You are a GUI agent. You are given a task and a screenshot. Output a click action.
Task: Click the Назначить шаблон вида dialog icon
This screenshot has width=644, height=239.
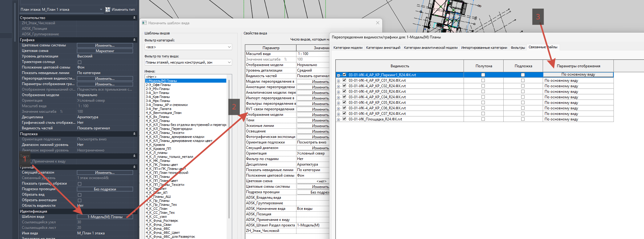pos(144,23)
